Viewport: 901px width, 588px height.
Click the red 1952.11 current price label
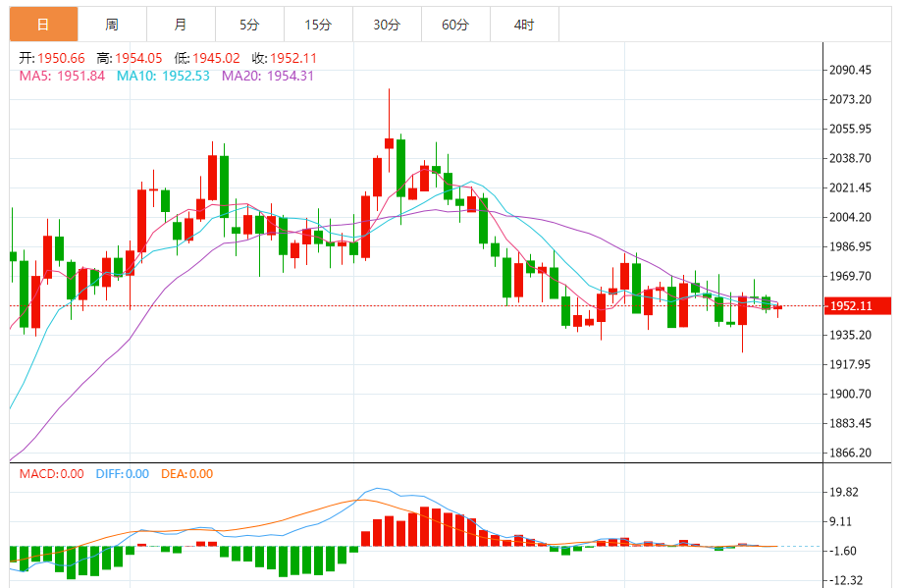tap(858, 306)
